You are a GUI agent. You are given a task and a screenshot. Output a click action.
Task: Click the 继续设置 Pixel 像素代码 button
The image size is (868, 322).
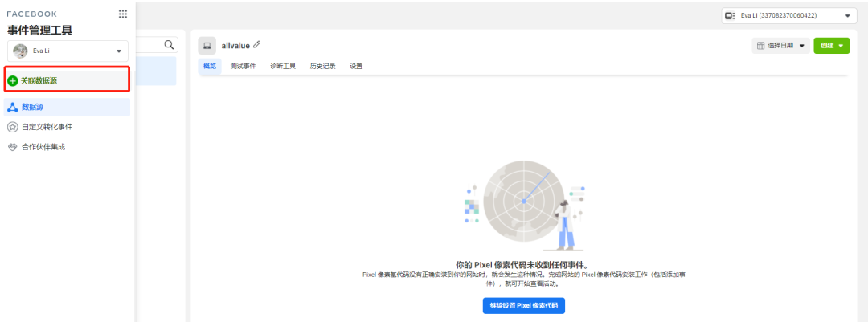coord(524,305)
